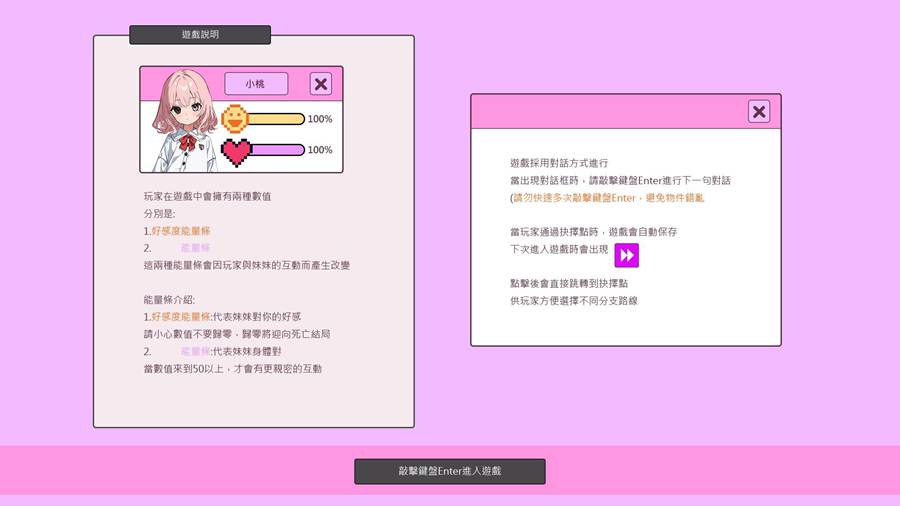
Task: Click the text 分別是:
Action: point(160,213)
